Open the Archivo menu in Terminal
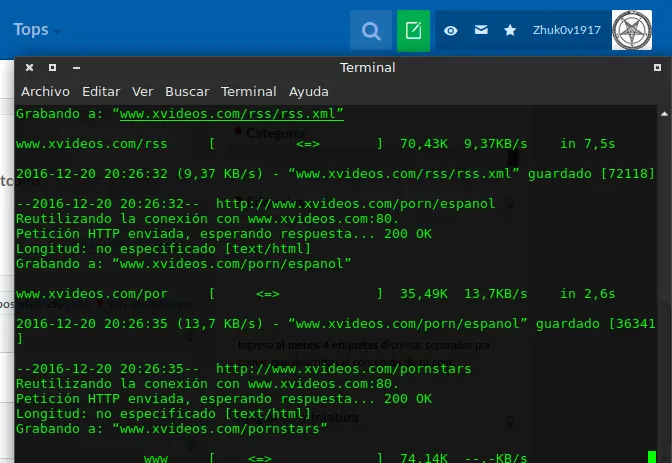This screenshot has width=672, height=463. pos(45,91)
